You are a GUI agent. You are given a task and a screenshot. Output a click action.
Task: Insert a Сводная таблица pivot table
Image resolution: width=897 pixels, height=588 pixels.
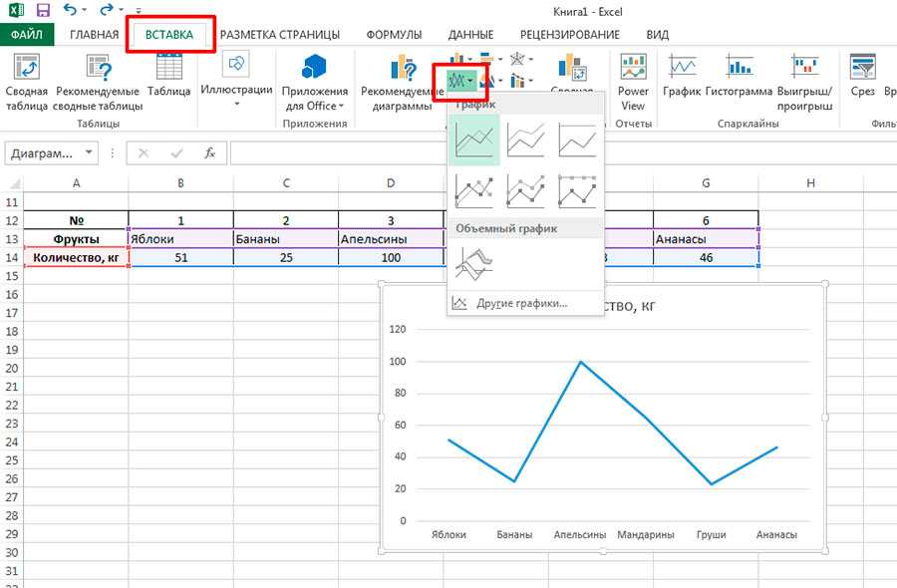(x=26, y=83)
